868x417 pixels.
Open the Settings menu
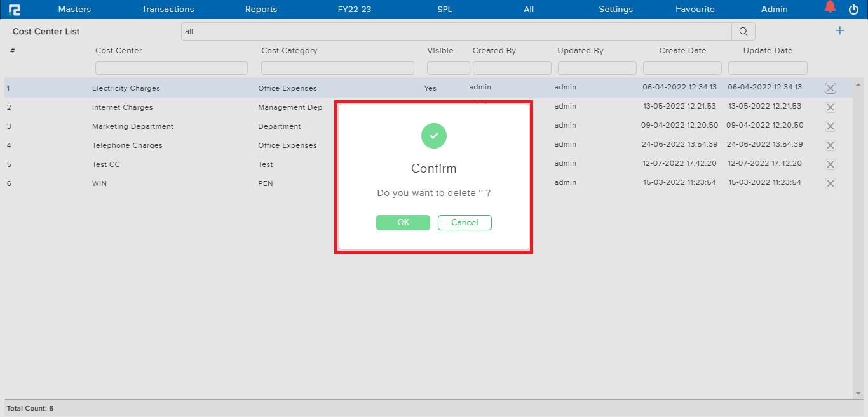point(616,10)
